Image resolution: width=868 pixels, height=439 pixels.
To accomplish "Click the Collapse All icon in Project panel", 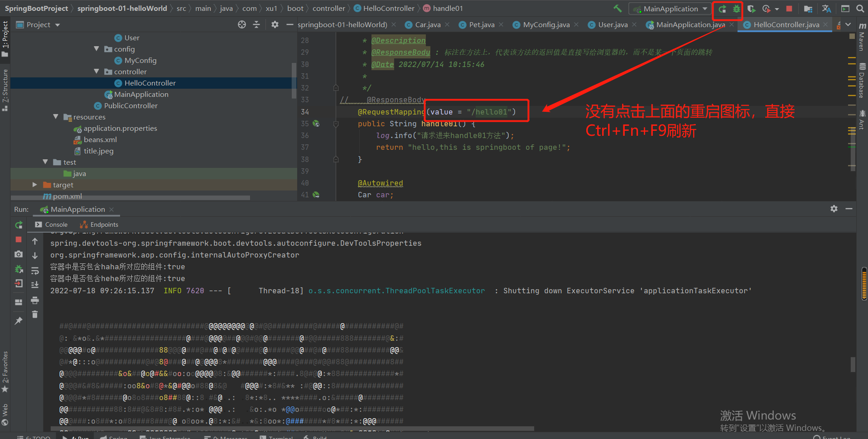I will click(x=256, y=25).
